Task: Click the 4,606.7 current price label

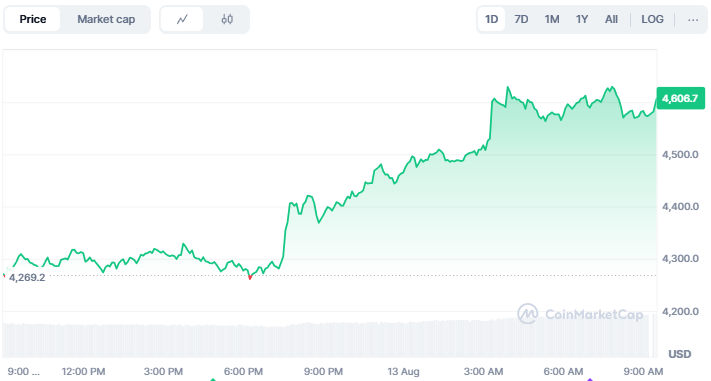Action: (x=681, y=98)
